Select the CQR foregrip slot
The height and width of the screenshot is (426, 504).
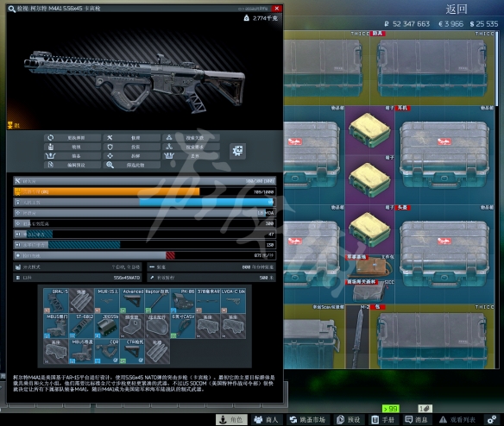tap(107, 352)
